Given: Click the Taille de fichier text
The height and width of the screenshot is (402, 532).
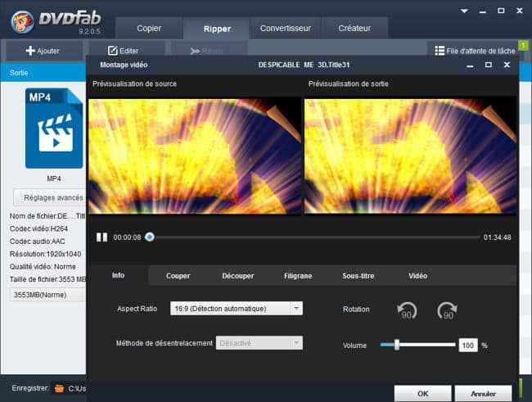Looking at the screenshot, I should pos(47,279).
